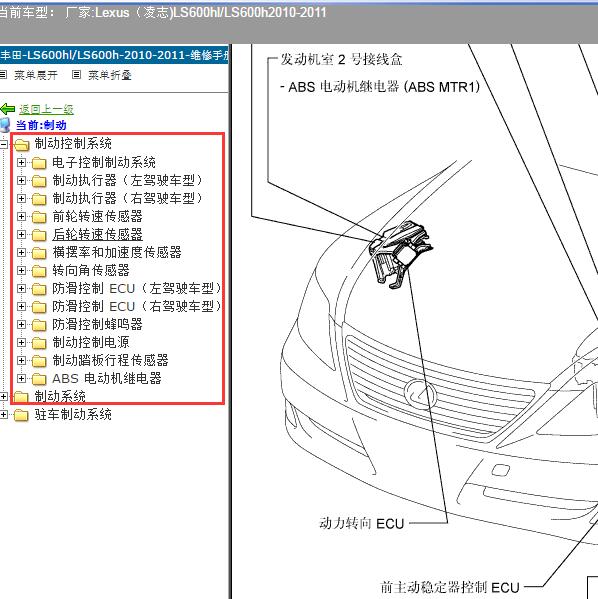Click folder icon beside 制动控制电源
This screenshot has height=599, width=598.
pos(39,343)
